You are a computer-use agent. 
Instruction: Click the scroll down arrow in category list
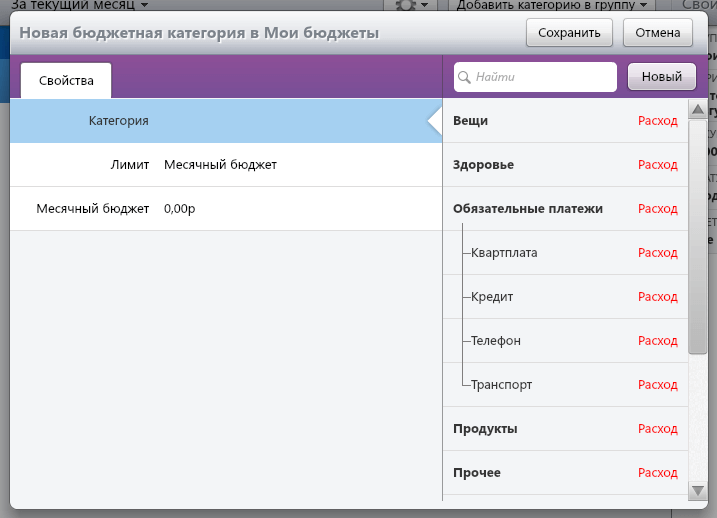pos(698,491)
